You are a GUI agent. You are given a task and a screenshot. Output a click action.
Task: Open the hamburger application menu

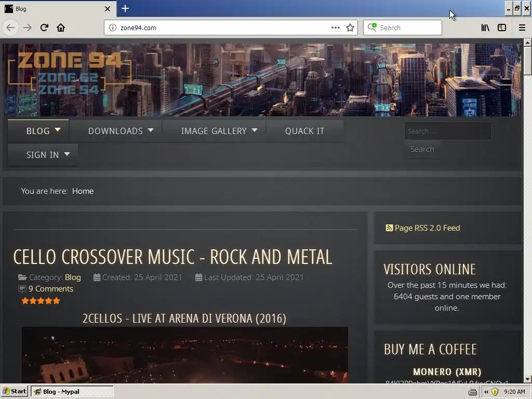pyautogui.click(x=522, y=28)
